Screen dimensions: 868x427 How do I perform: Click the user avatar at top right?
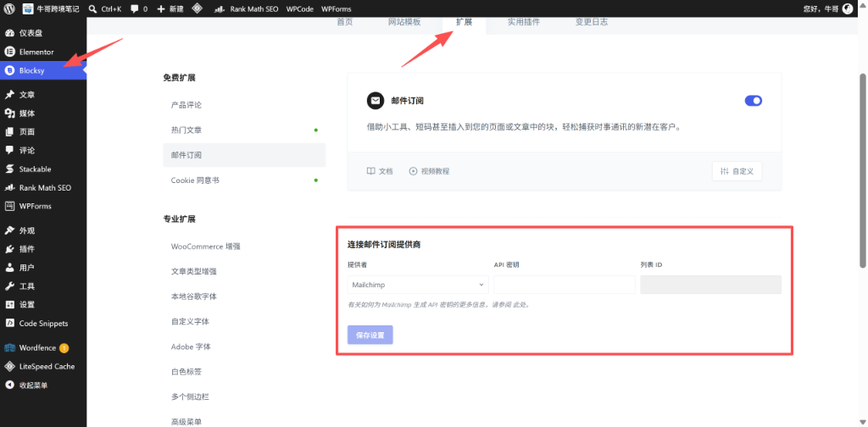[x=848, y=8]
